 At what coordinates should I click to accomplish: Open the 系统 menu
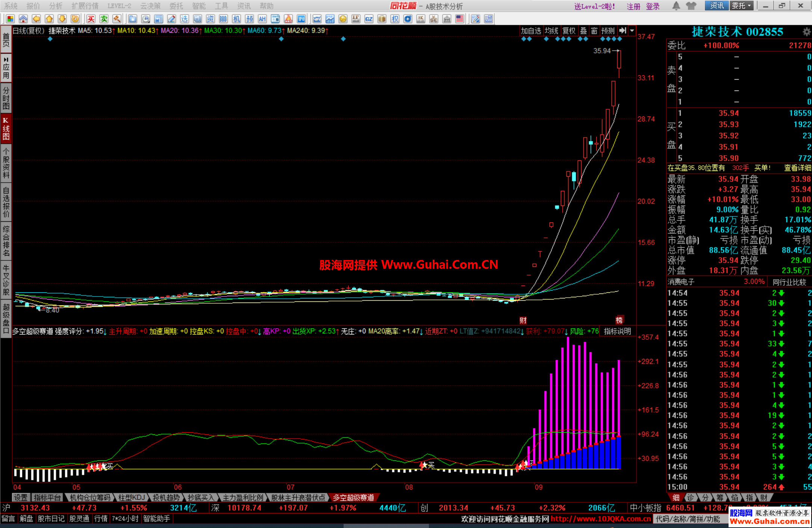11,6
